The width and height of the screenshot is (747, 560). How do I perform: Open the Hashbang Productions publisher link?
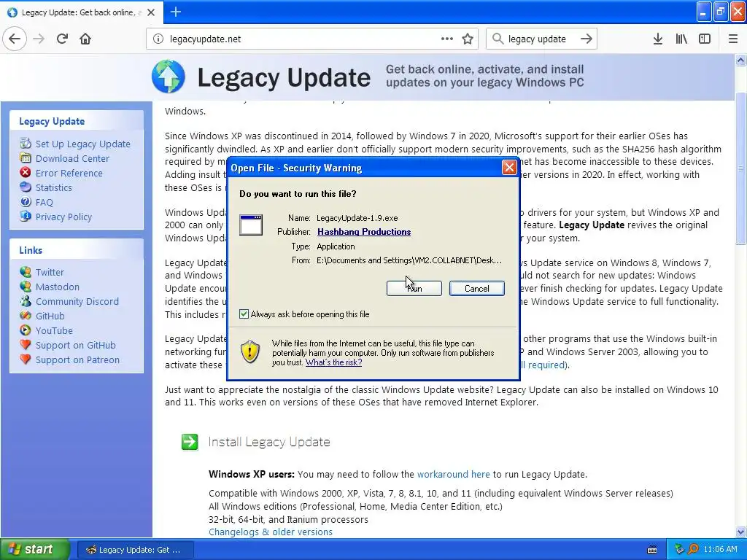(x=364, y=232)
